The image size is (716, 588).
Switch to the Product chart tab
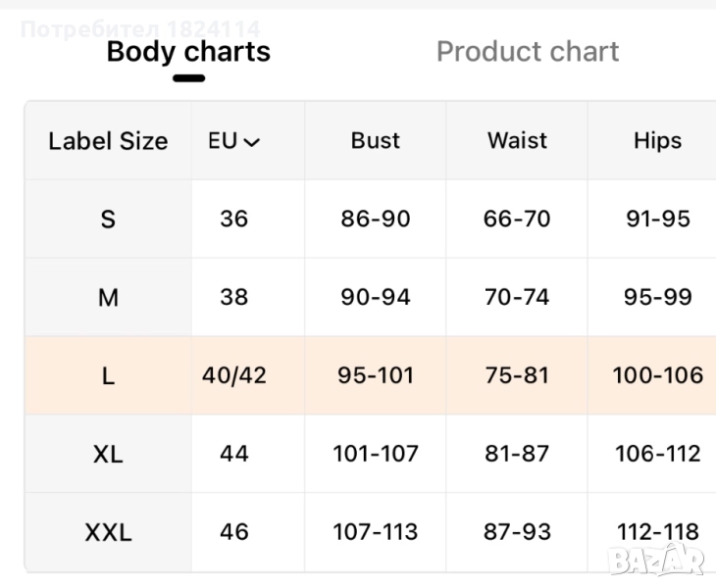(527, 52)
